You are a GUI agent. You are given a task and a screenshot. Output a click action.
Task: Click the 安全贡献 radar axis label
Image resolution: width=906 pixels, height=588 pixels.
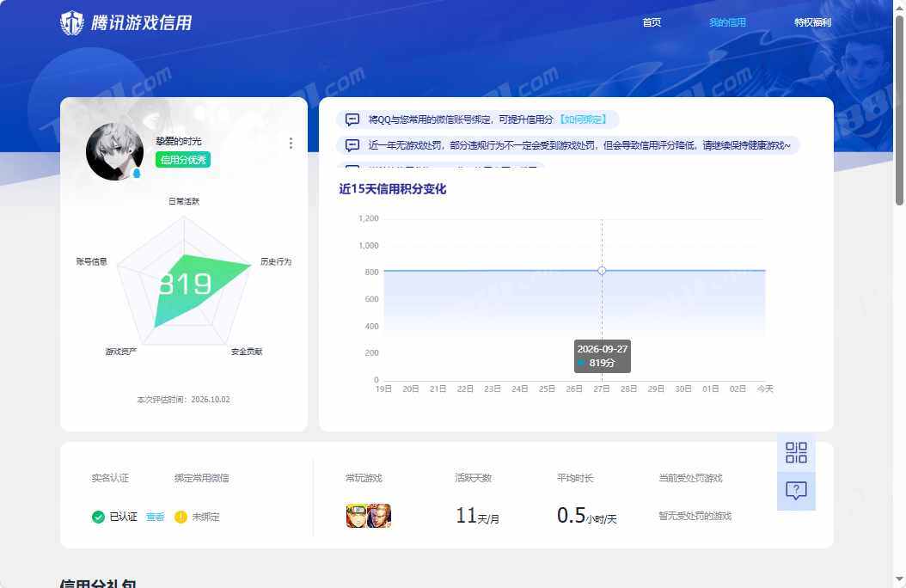247,352
